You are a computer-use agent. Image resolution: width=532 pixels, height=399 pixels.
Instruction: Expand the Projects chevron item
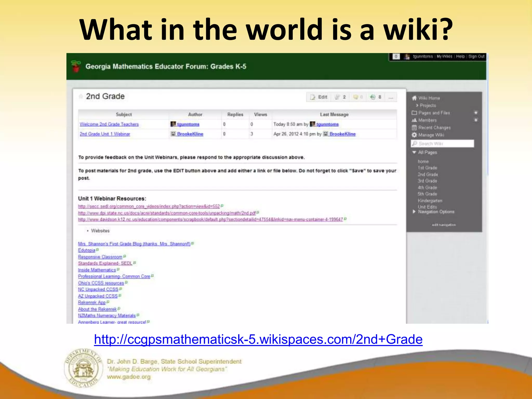point(417,105)
